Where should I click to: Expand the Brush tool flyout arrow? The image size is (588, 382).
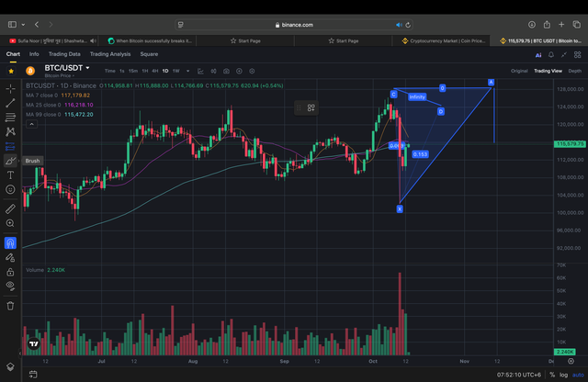coord(18,161)
